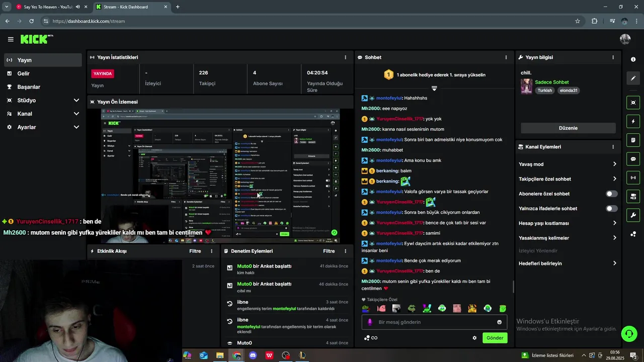Open Filtre in Etkinlik Akışı panel
This screenshot has width=644, height=362.
click(195, 251)
